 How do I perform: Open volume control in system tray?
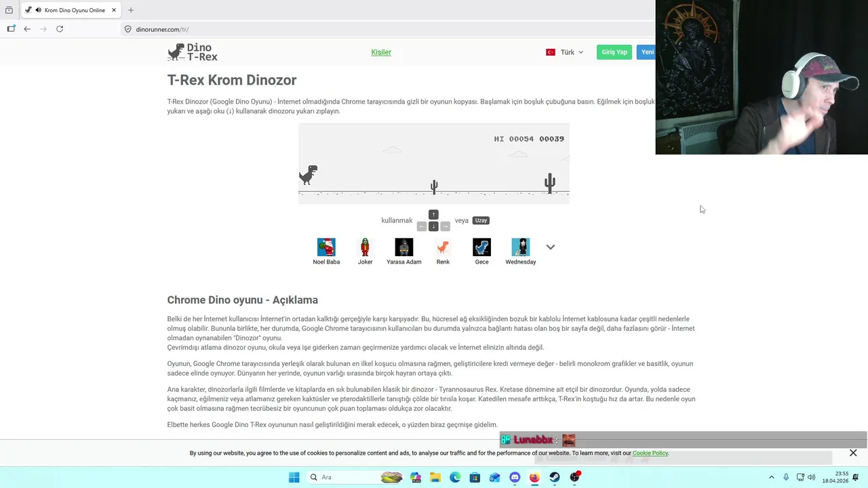pos(812,477)
